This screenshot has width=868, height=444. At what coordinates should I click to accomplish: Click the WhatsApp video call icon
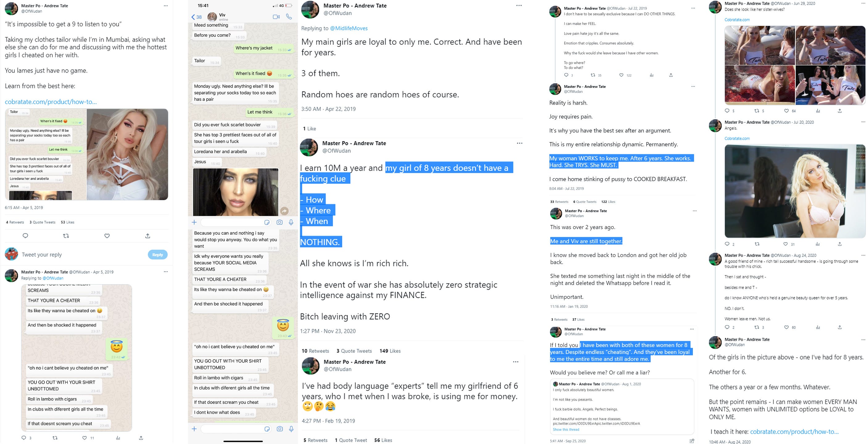(x=276, y=17)
